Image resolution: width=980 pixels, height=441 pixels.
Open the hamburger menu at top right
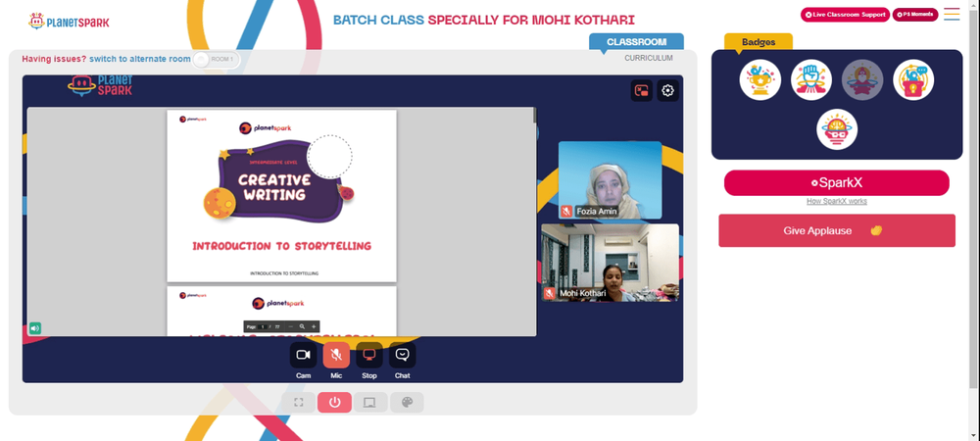pos(952,14)
